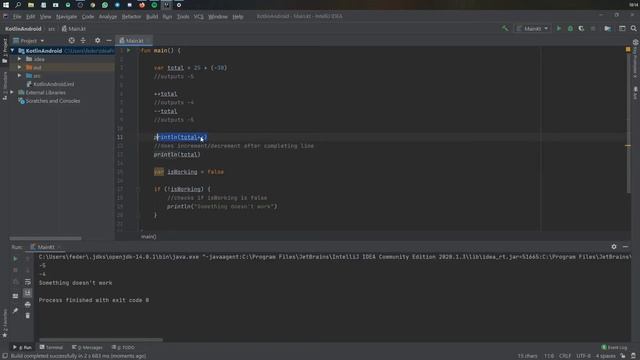This screenshot has width=640, height=360.
Task: Open the Event Log
Action: point(614,347)
